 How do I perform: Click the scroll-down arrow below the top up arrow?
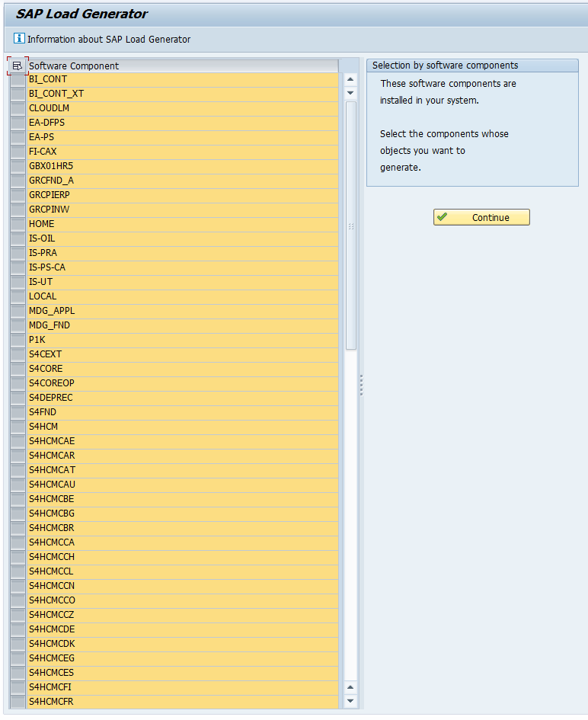pos(350,93)
